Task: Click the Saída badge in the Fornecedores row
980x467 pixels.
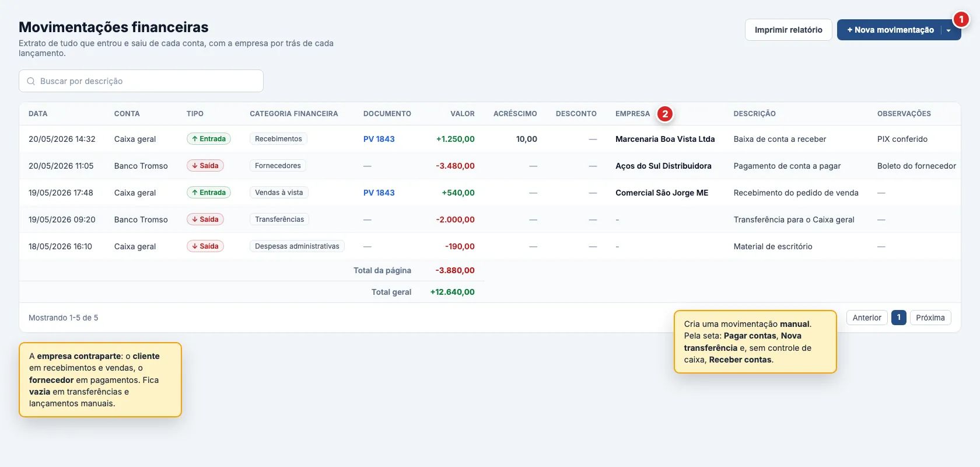Action: click(205, 166)
